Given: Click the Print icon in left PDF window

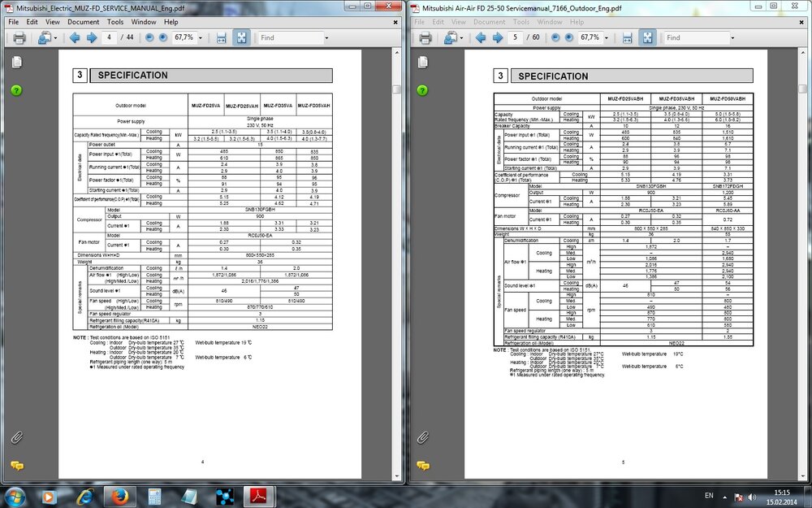Looking at the screenshot, I should click(x=19, y=37).
